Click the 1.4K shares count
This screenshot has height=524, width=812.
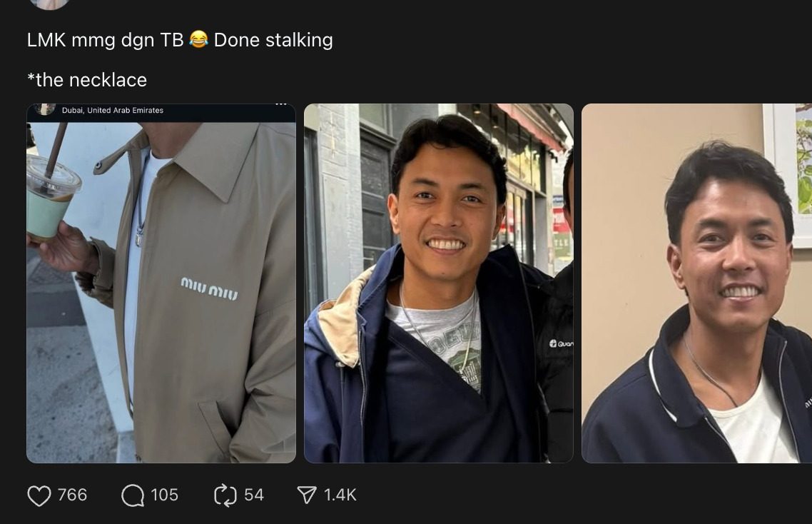tap(340, 495)
